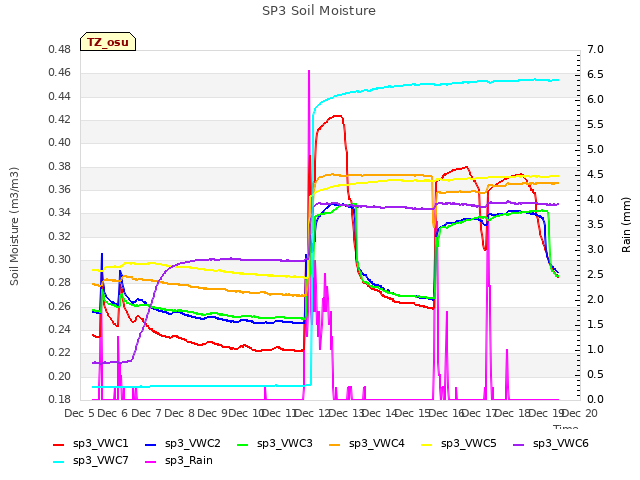Click the sp3_VWC3 green legend swatch

coord(242,444)
